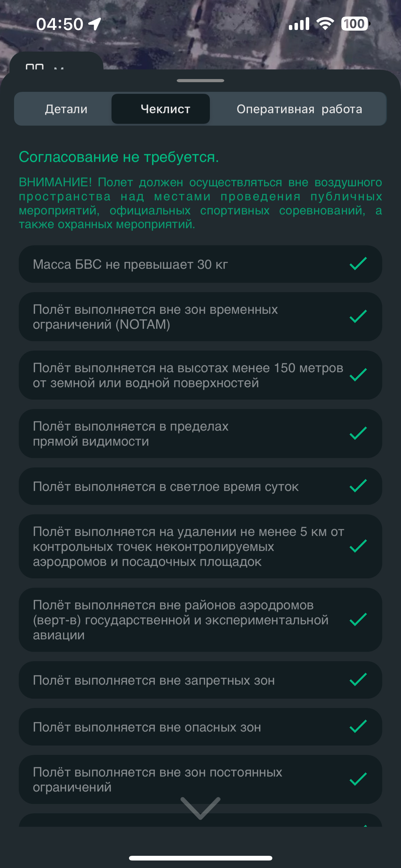401x868 pixels.
Task: Tap checkmark for светлое время суток
Action: point(358,486)
